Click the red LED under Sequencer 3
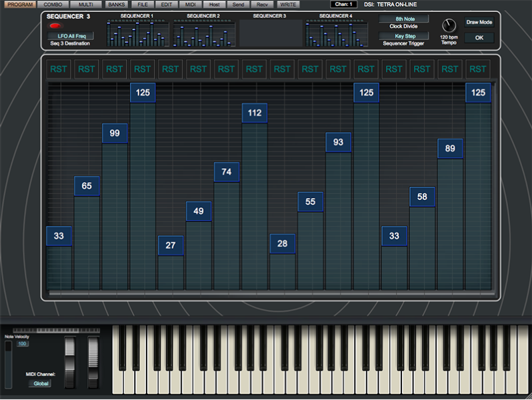This screenshot has width=532, height=400. click(x=54, y=25)
